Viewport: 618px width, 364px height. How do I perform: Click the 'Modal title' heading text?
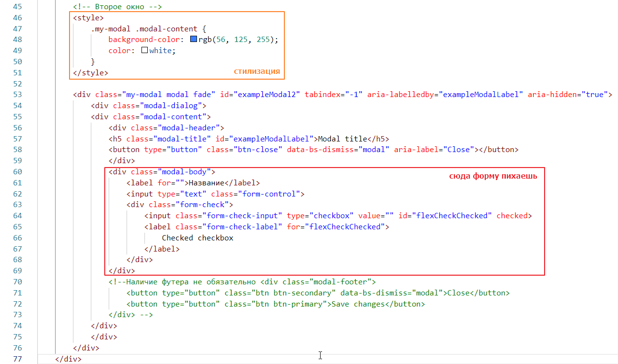[x=343, y=139]
